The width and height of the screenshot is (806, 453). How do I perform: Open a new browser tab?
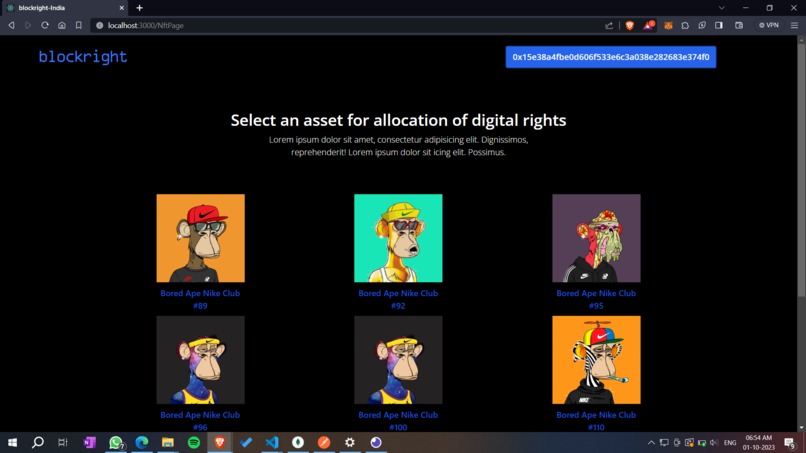click(x=139, y=8)
